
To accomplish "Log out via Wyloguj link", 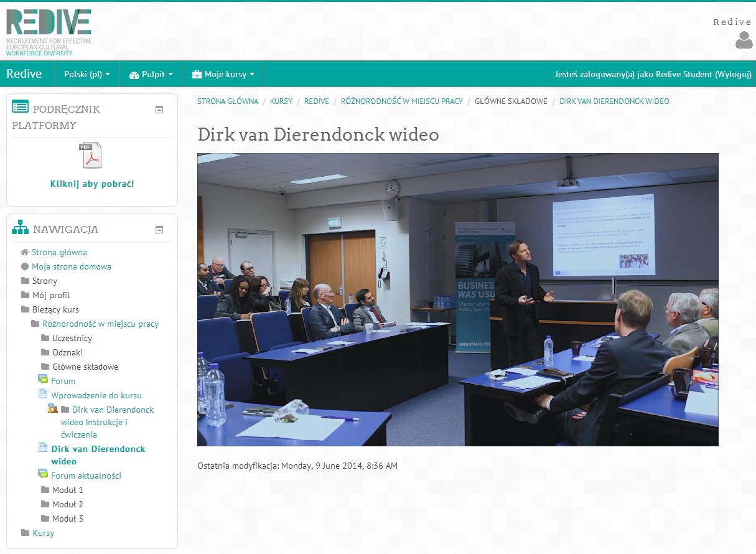I will click(732, 74).
